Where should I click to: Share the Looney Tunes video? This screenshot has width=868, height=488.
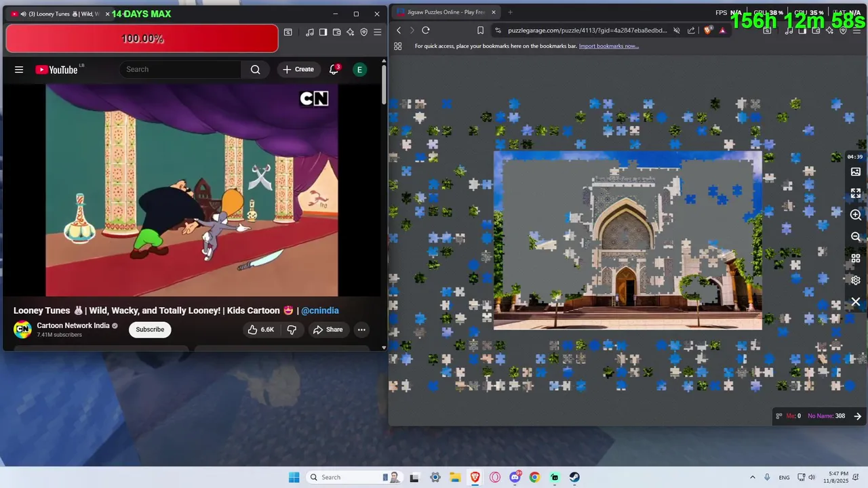tap(328, 329)
